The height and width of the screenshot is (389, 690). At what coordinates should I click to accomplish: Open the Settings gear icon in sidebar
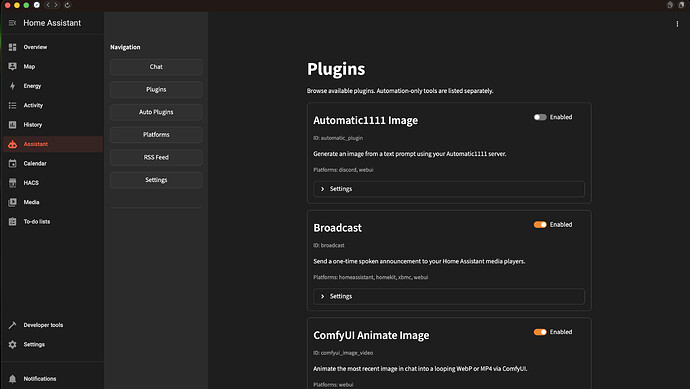click(12, 344)
